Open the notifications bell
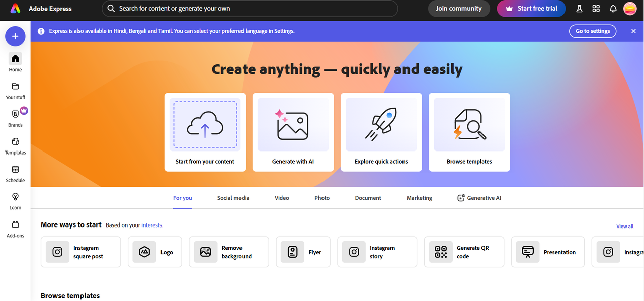 click(x=613, y=9)
